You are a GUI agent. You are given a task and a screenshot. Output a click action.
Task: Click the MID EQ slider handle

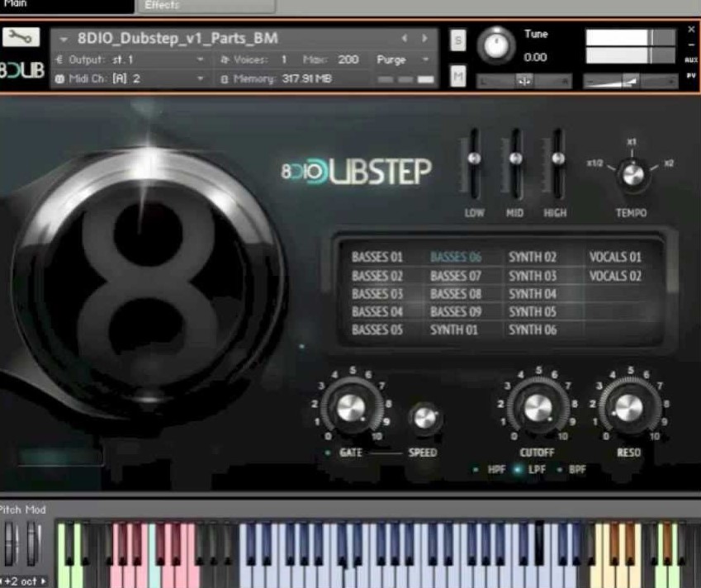[516, 159]
